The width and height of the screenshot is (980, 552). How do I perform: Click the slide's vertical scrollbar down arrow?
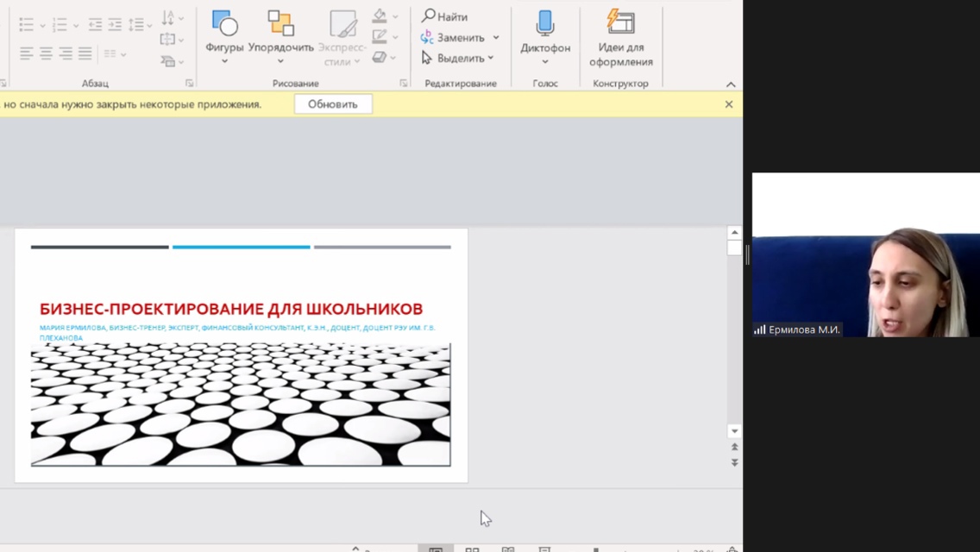(734, 431)
